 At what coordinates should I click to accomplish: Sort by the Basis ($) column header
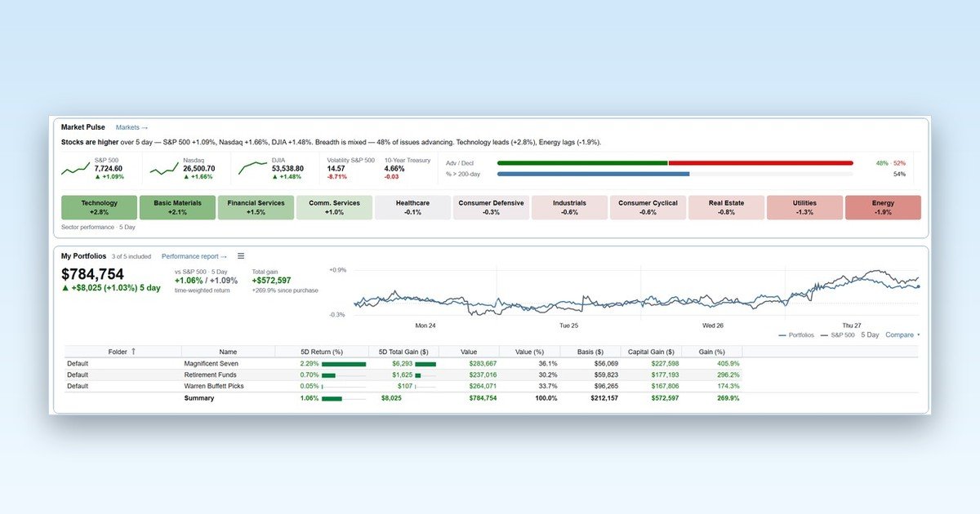590,352
